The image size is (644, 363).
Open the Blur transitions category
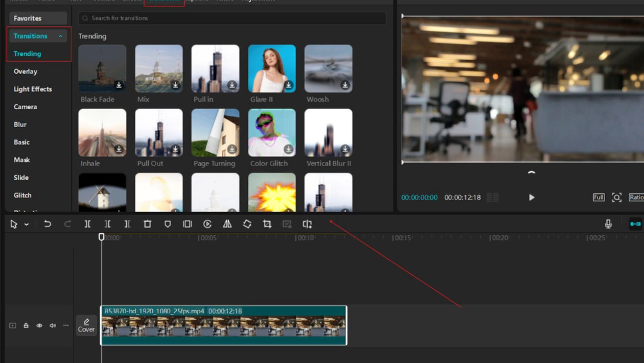coord(20,125)
